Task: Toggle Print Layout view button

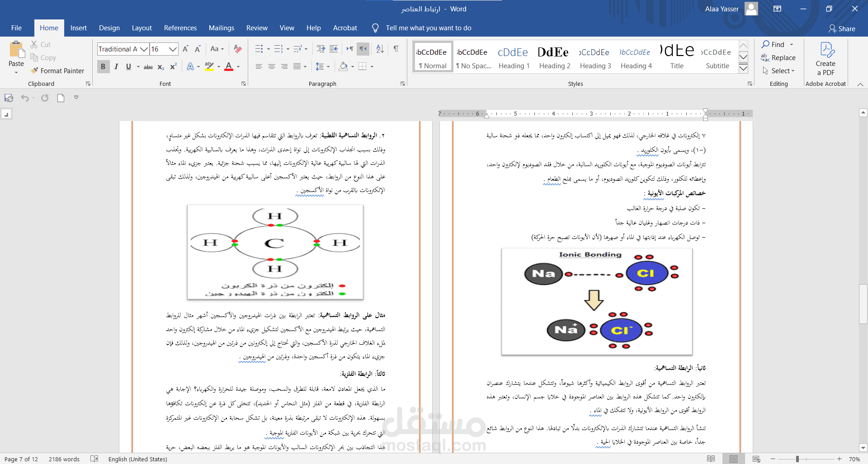Action: (x=734, y=459)
